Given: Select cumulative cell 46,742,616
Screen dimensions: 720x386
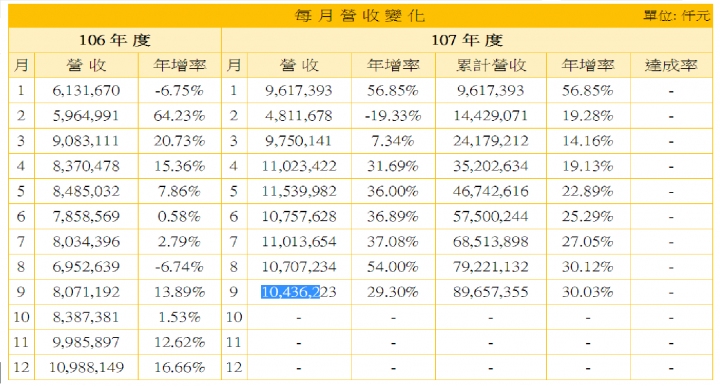Looking at the screenshot, I should pyautogui.click(x=491, y=191).
